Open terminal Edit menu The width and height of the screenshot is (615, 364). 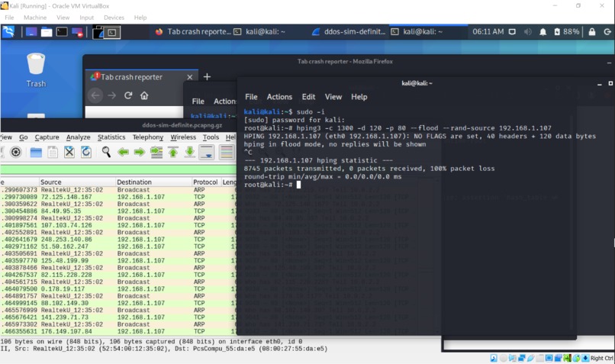(309, 97)
